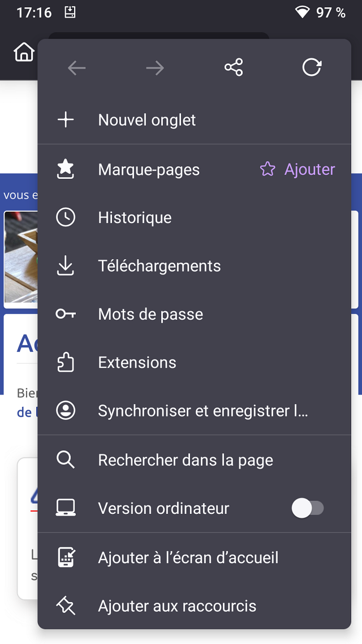The width and height of the screenshot is (362, 644).
Task: Open Nouvel onglet
Action: [146, 120]
